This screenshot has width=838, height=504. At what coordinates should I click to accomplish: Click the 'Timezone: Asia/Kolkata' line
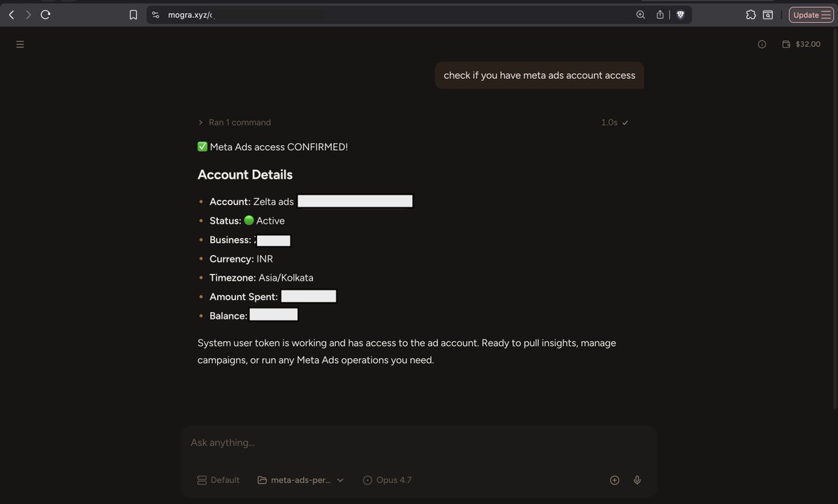coord(261,278)
